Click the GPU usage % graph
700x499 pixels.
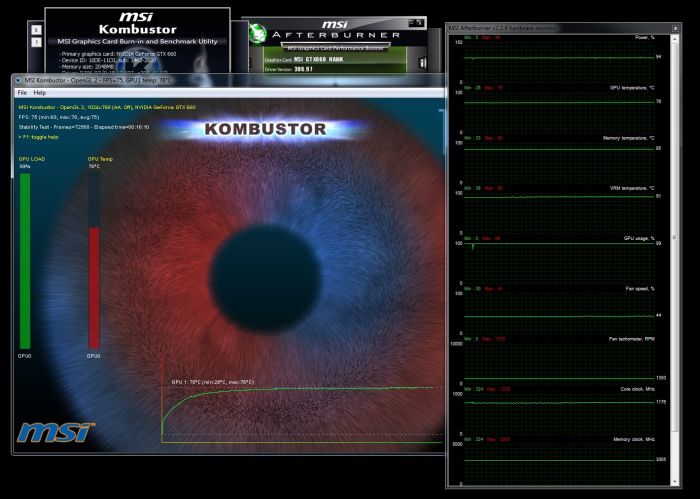[x=559, y=263]
